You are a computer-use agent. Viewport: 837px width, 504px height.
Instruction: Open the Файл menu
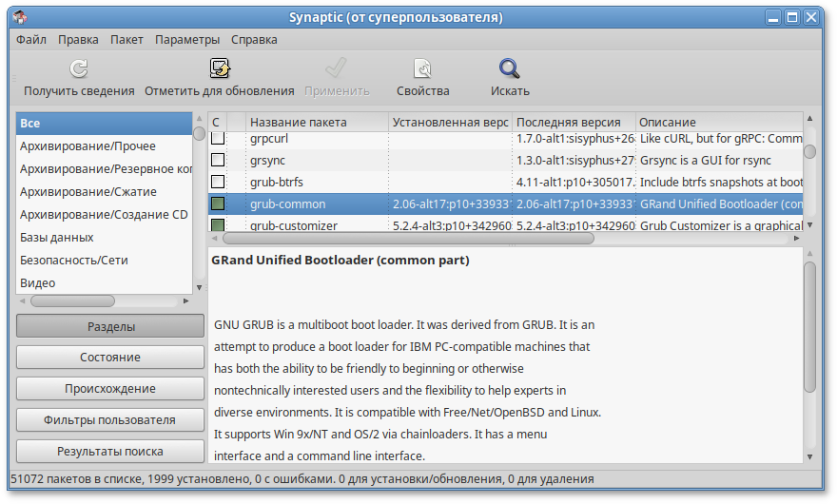pyautogui.click(x=31, y=40)
